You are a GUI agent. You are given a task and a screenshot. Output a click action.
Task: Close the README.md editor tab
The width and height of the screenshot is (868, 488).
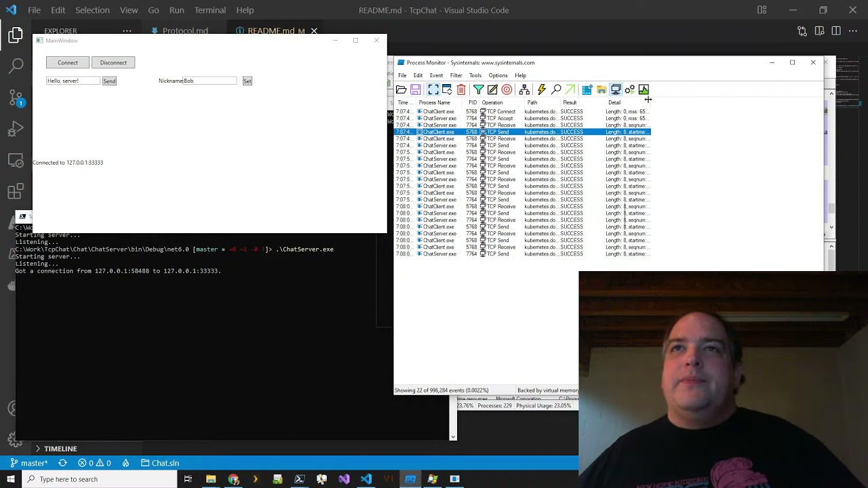(x=314, y=30)
